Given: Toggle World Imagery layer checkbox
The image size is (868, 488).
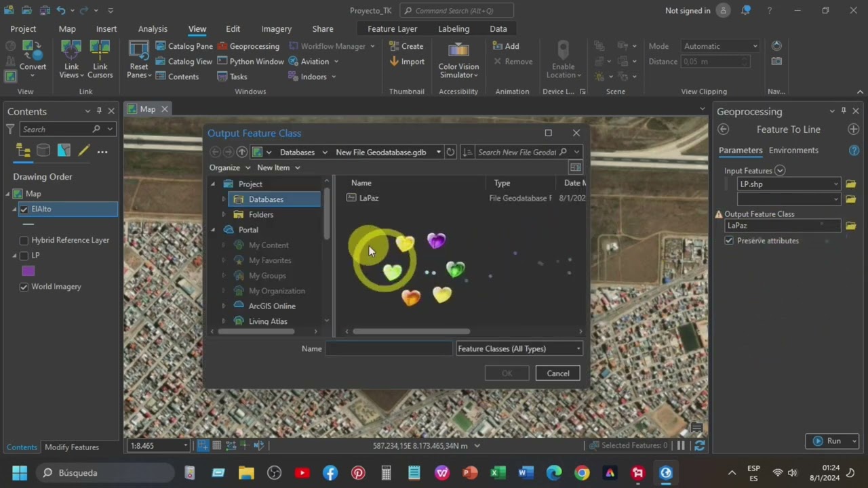Looking at the screenshot, I should pos(24,287).
